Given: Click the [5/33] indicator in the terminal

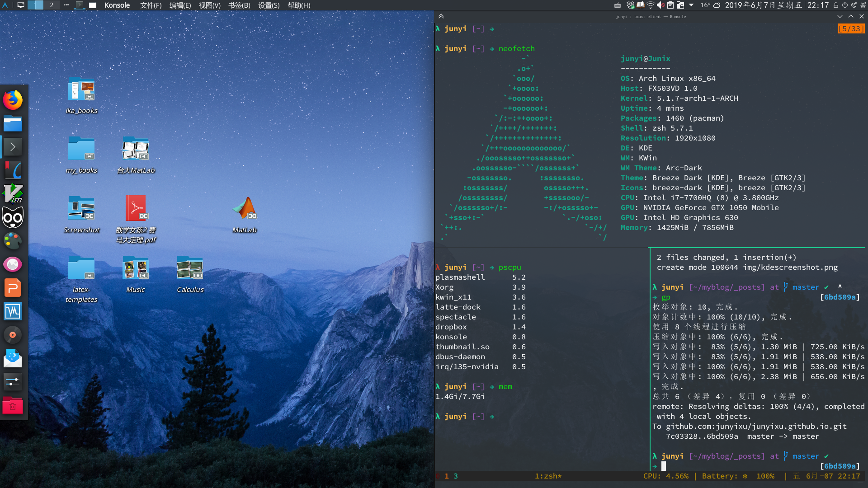Looking at the screenshot, I should click(x=851, y=28).
